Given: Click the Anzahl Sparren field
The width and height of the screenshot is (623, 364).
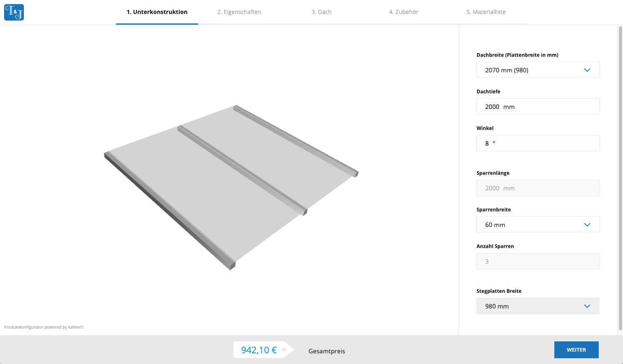Looking at the screenshot, I should tap(538, 261).
